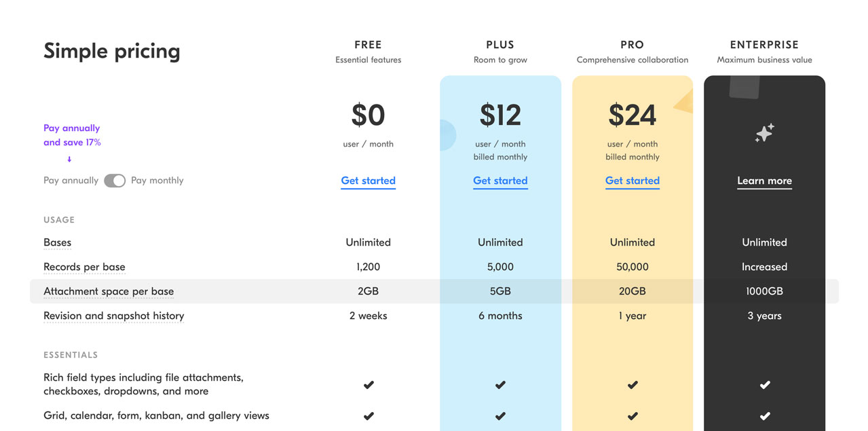The width and height of the screenshot is (868, 431).
Task: Click Get started under the Pro plan
Action: coord(633,181)
